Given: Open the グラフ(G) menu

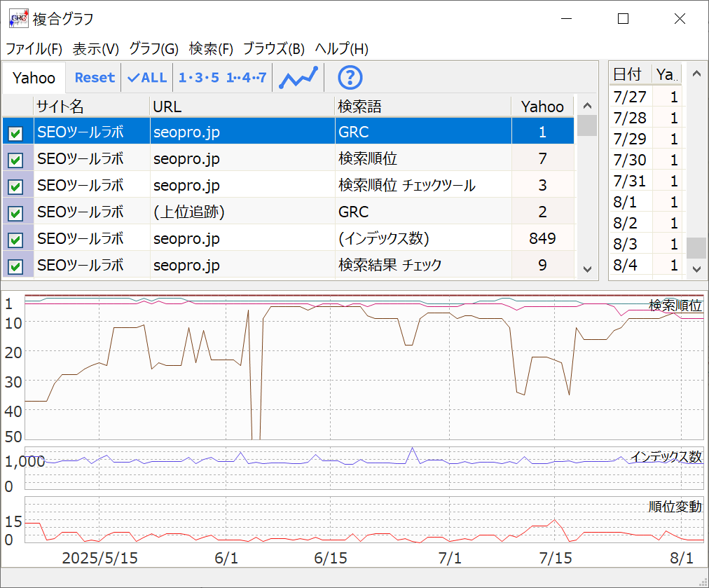Looking at the screenshot, I should tap(153, 48).
